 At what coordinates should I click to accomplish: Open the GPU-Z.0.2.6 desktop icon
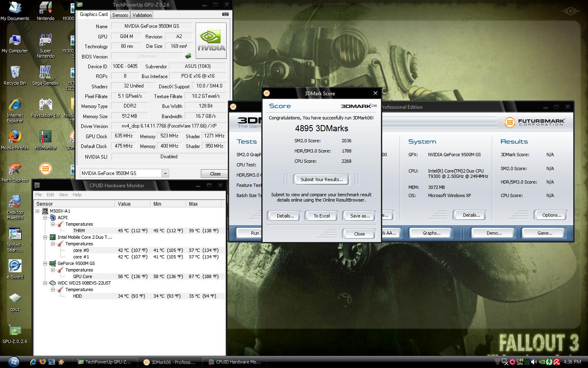[15, 334]
